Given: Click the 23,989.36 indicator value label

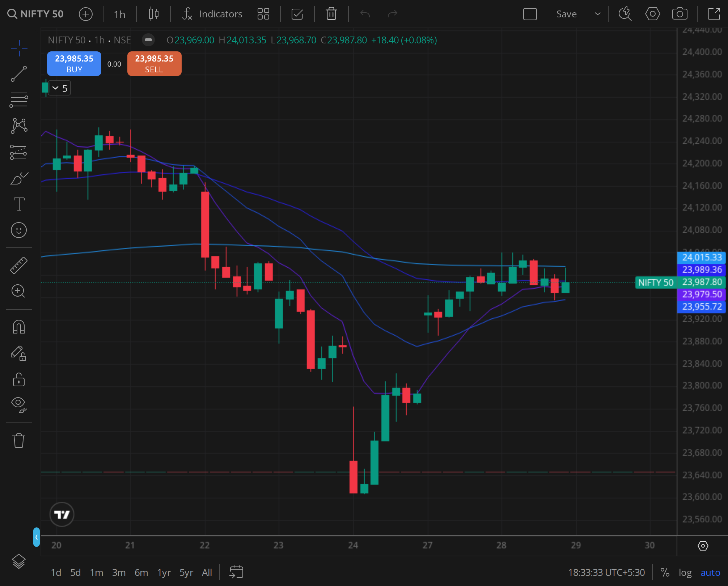Looking at the screenshot, I should (702, 270).
